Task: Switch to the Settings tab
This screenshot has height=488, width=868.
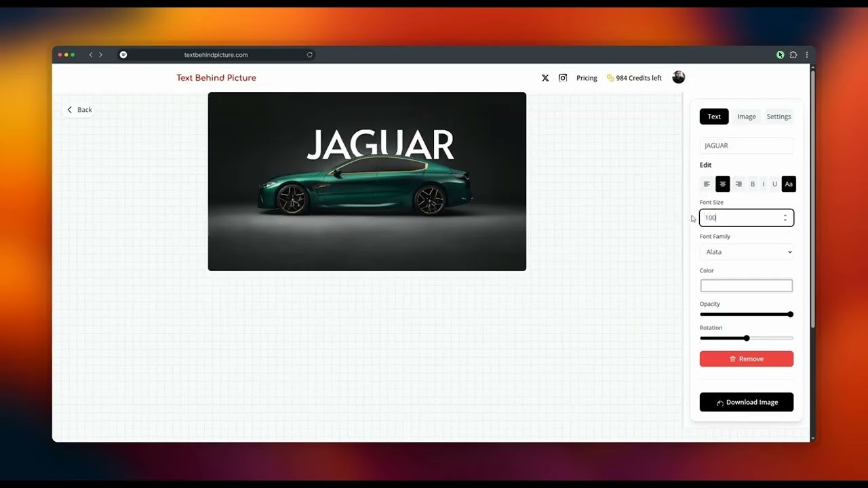Action: [778, 117]
